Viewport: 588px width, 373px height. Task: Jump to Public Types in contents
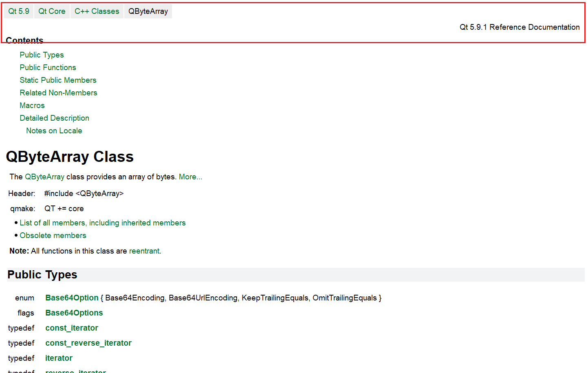click(42, 55)
